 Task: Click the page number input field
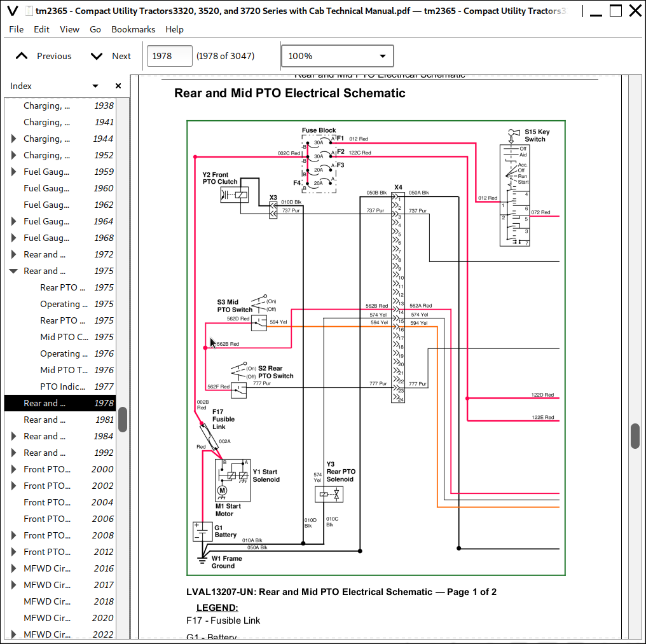coord(169,56)
